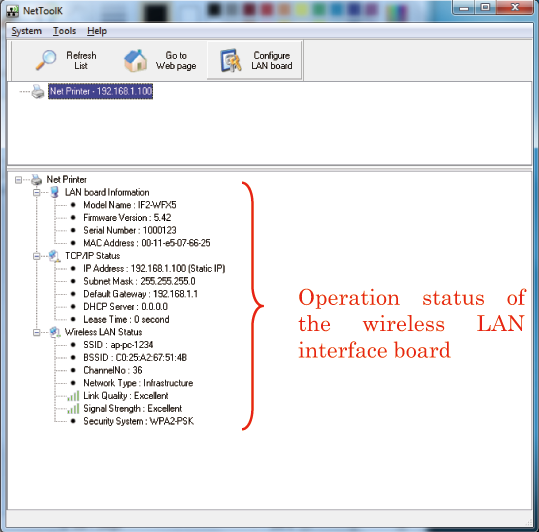Select the MAC Address tree entry
The width and height of the screenshot is (539, 532).
pyautogui.click(x=147, y=243)
